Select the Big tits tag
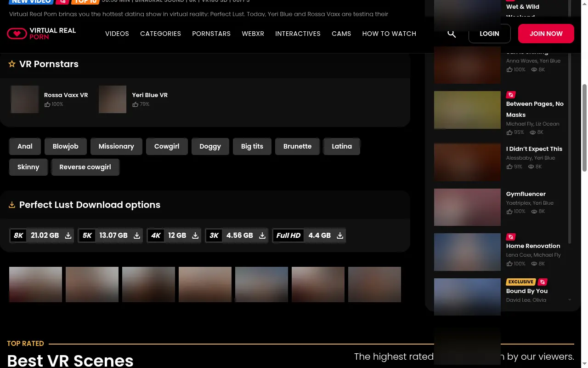The height and width of the screenshot is (368, 588). click(x=252, y=146)
